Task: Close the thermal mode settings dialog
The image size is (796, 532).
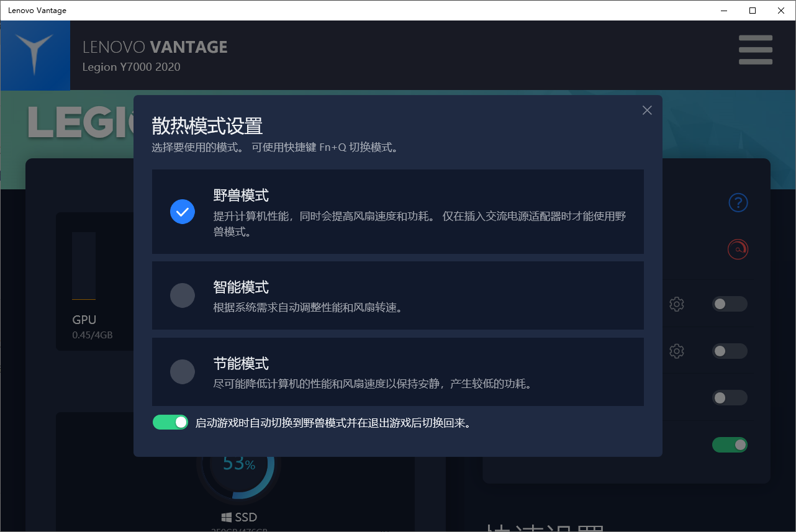Action: (x=647, y=110)
